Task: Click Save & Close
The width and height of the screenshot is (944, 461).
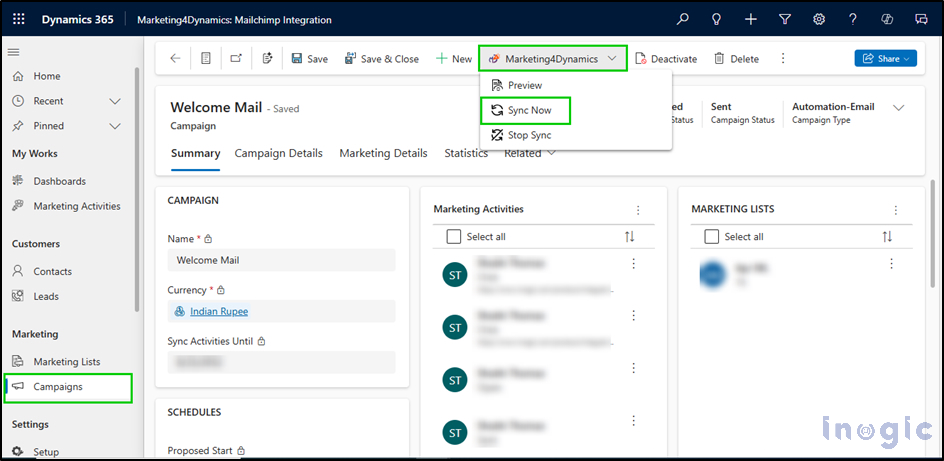Action: (382, 59)
